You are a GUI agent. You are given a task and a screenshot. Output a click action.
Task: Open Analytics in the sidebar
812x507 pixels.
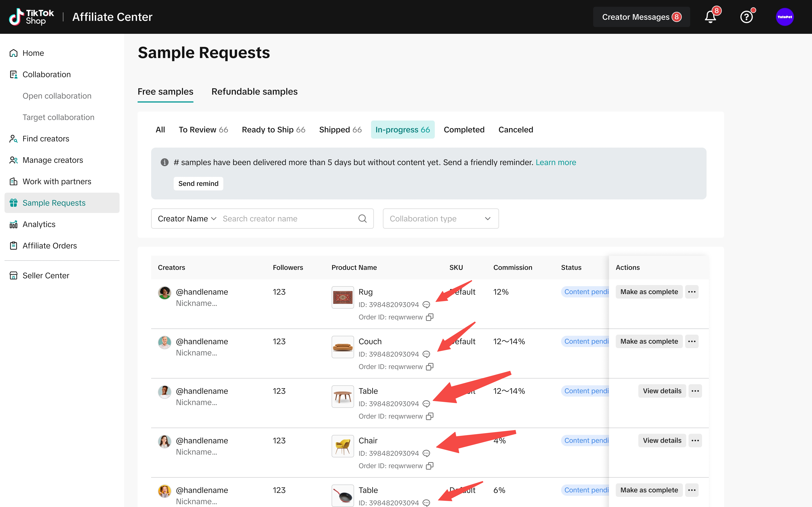[x=39, y=224]
